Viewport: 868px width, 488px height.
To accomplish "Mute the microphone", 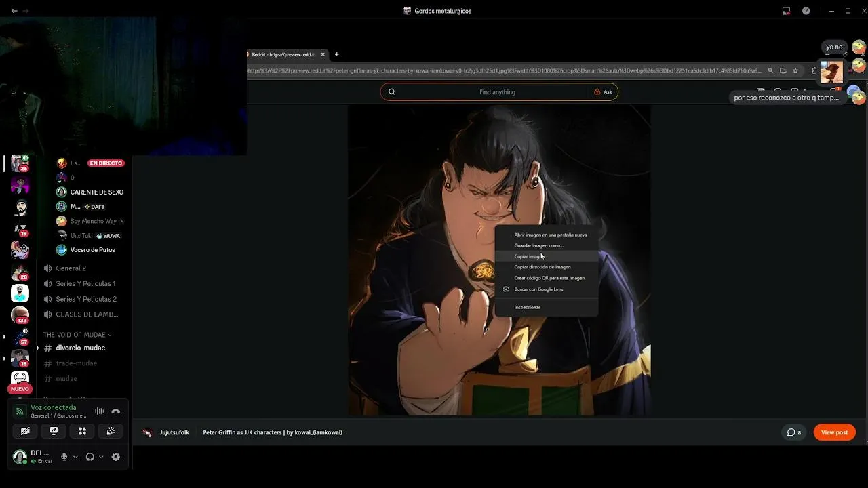I will point(64,457).
